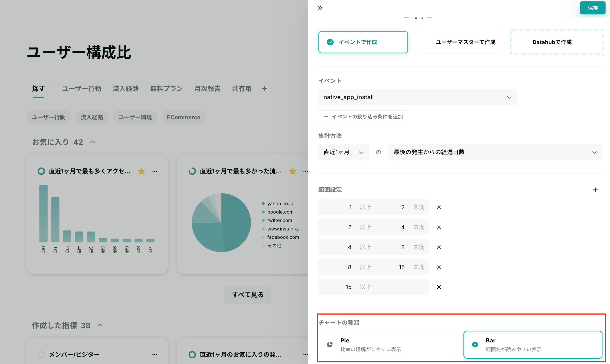Switch to 流入経路 tab
Screen dimensions: 610x364
(126, 89)
